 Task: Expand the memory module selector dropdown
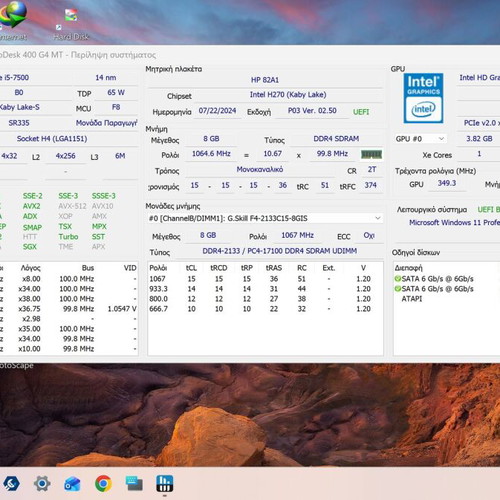(378, 218)
